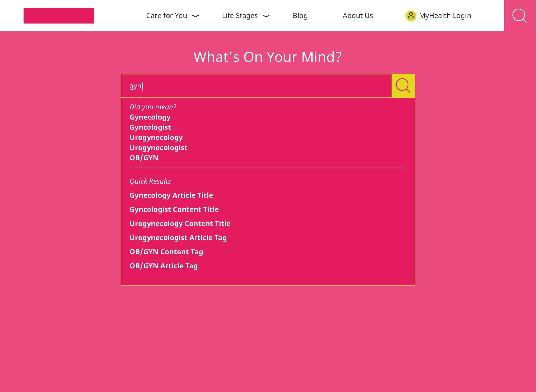
Task: Choose the Urogynecologist suggestion
Action: (158, 148)
